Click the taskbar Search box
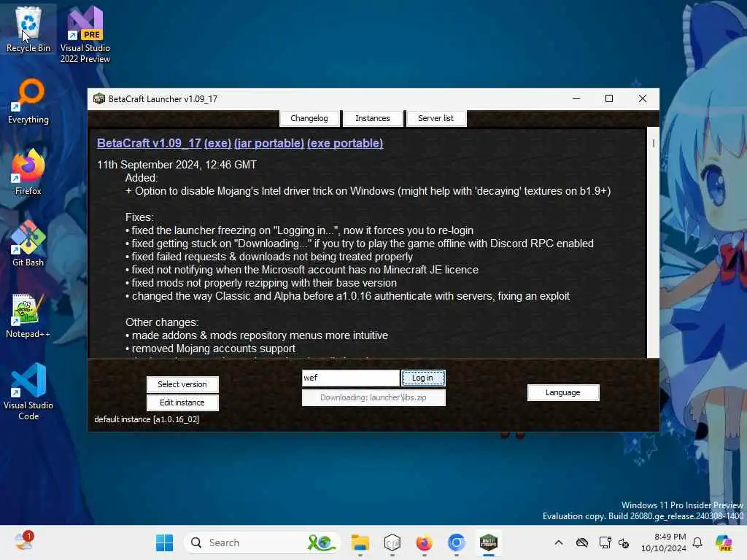 [262, 542]
